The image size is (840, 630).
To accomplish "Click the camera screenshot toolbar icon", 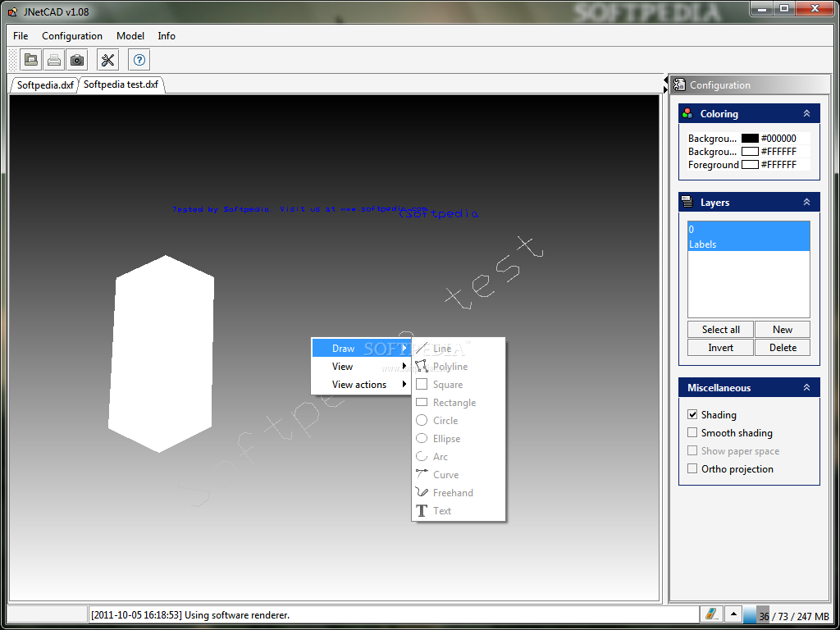I will pos(77,59).
